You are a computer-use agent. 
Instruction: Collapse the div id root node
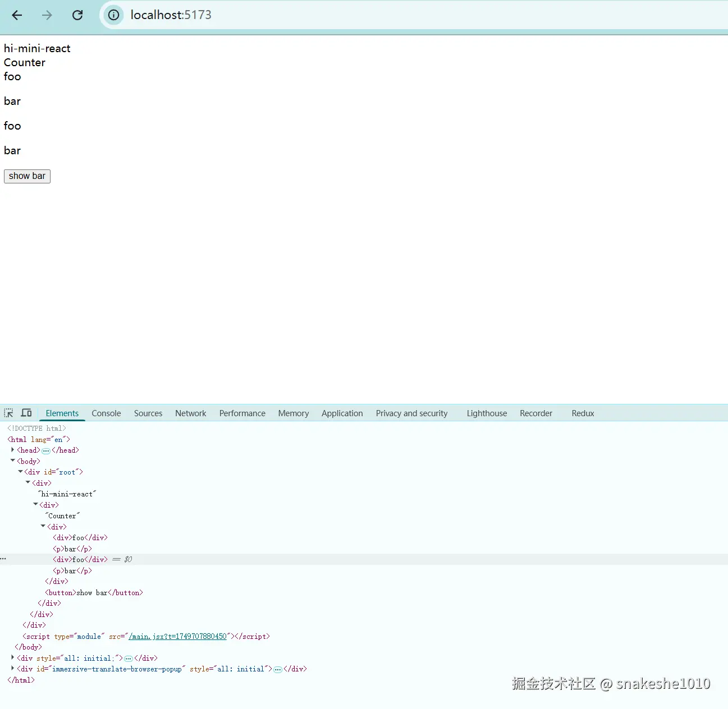pos(20,472)
